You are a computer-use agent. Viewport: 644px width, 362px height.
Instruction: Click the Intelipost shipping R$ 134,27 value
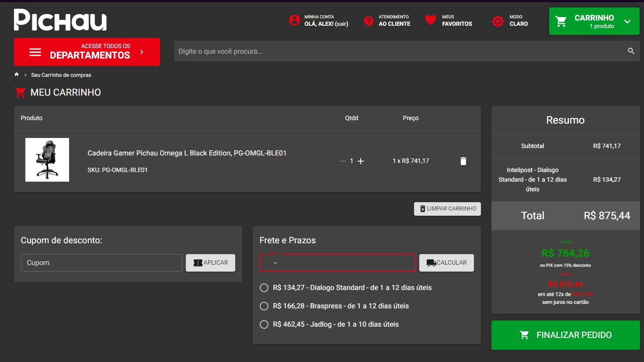[607, 179]
